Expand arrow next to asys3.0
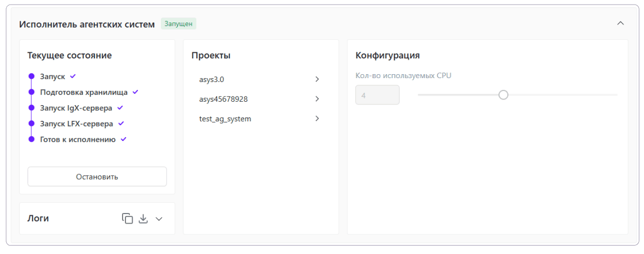This screenshot has height=254, width=644. [317, 79]
